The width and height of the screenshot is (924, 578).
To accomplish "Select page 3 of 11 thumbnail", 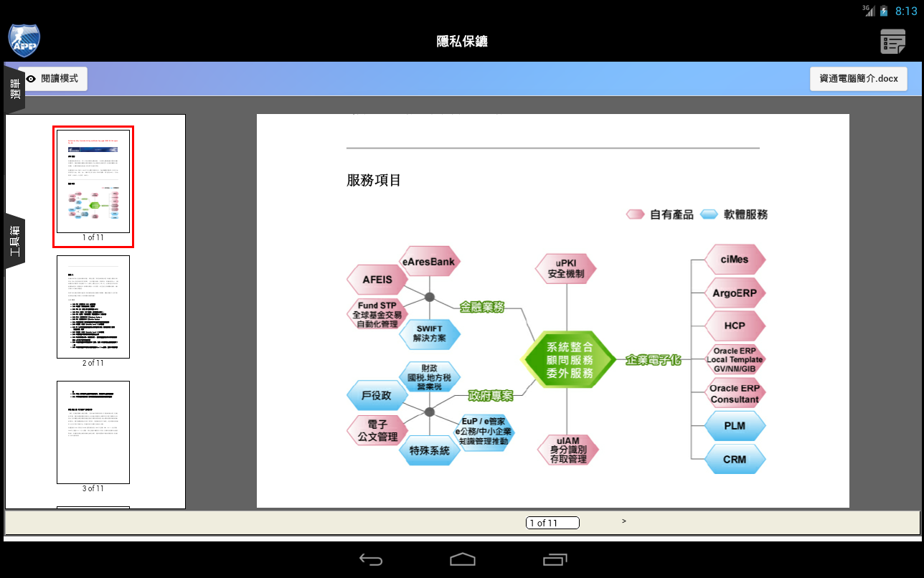I will [93, 432].
